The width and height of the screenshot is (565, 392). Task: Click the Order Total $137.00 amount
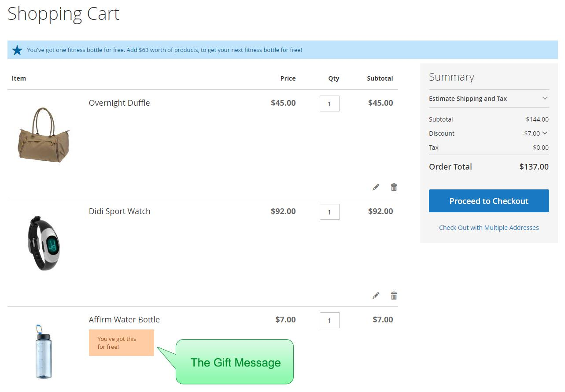[534, 166]
